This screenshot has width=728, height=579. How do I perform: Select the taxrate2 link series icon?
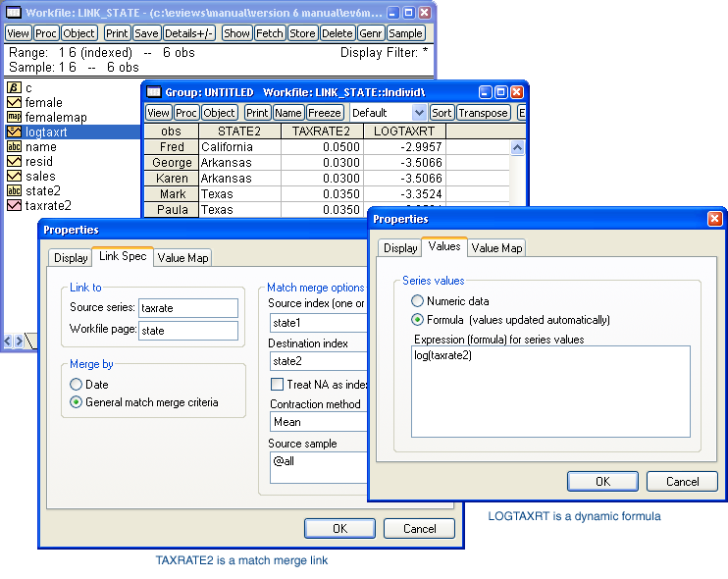coord(14,206)
